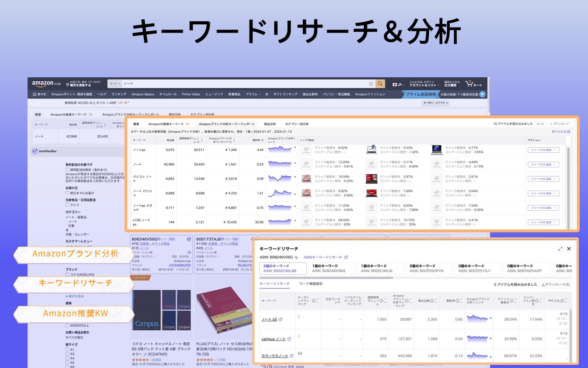Copy ASIN B08246V56Q with the copy icon

click(296, 257)
